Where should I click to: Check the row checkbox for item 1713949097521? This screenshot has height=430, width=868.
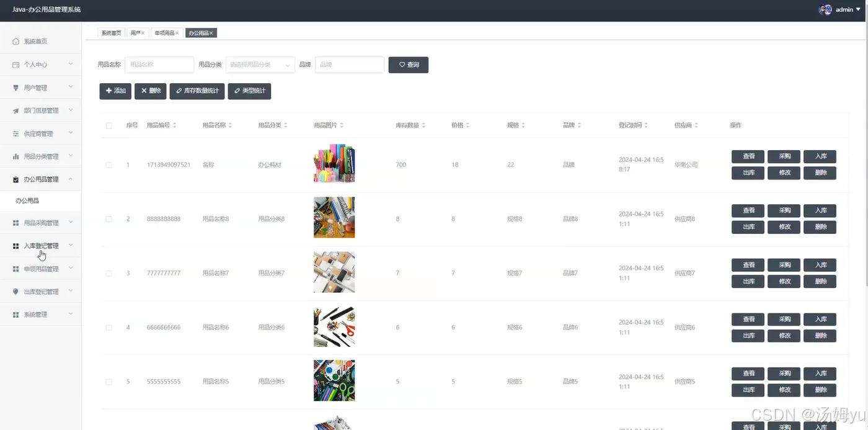coord(108,165)
